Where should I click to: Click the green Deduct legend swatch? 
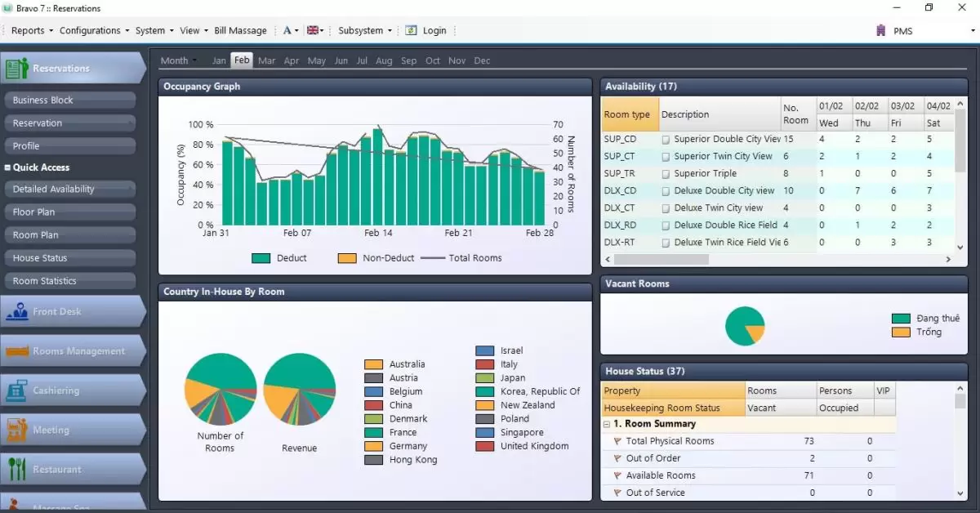261,258
